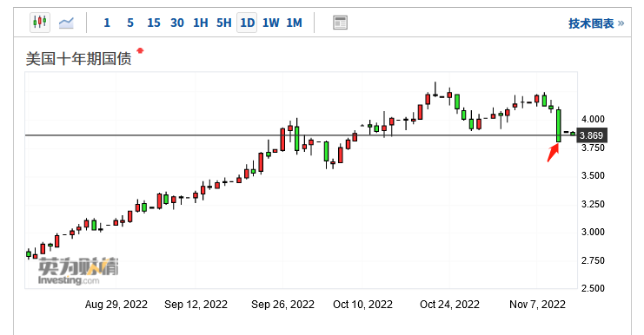Screen dimensions: 644x335
Task: Click the Oct 10, 2022 date label
Action: click(362, 305)
